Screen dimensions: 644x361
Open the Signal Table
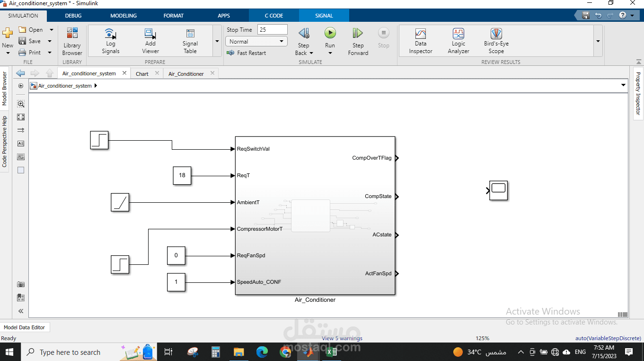[190, 41]
